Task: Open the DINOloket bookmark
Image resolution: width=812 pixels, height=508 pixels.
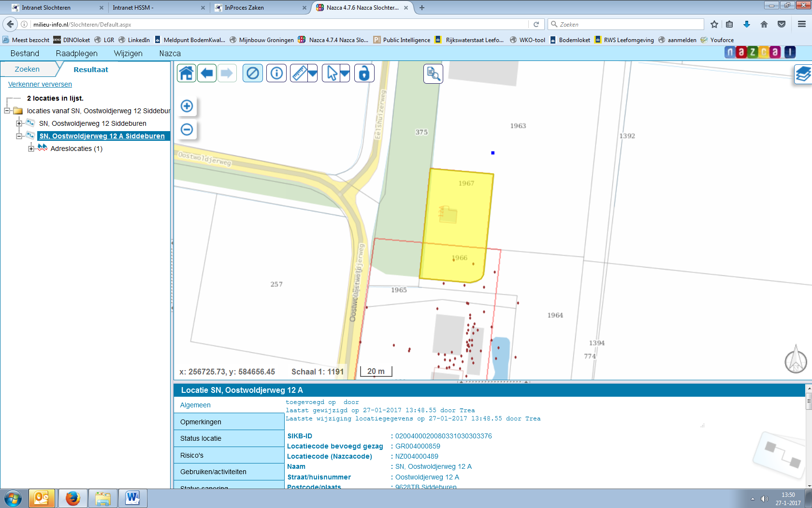Action: click(x=72, y=40)
